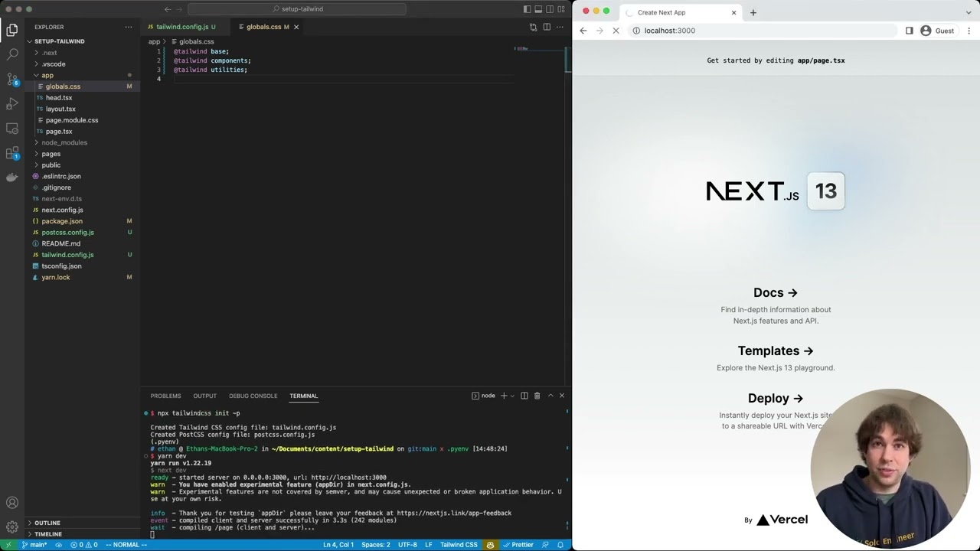Create a new terminal with the plus icon
The width and height of the screenshot is (980, 551).
click(x=504, y=396)
